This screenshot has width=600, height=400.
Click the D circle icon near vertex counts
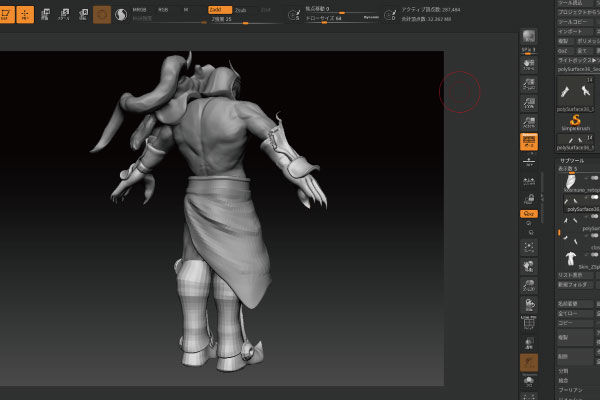pyautogui.click(x=390, y=15)
